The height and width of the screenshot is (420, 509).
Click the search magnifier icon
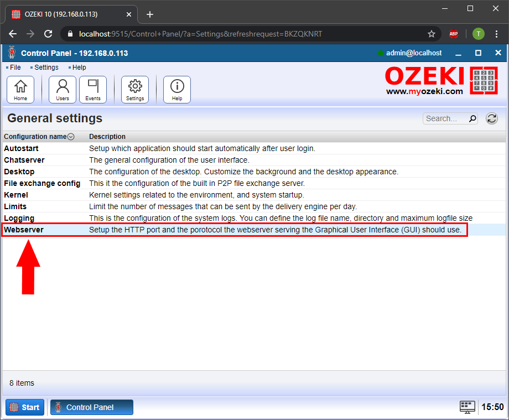coord(472,118)
